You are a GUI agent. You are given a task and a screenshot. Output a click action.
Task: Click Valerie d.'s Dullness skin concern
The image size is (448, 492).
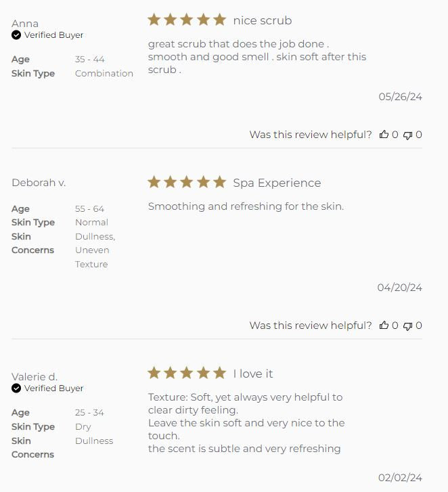(x=94, y=441)
